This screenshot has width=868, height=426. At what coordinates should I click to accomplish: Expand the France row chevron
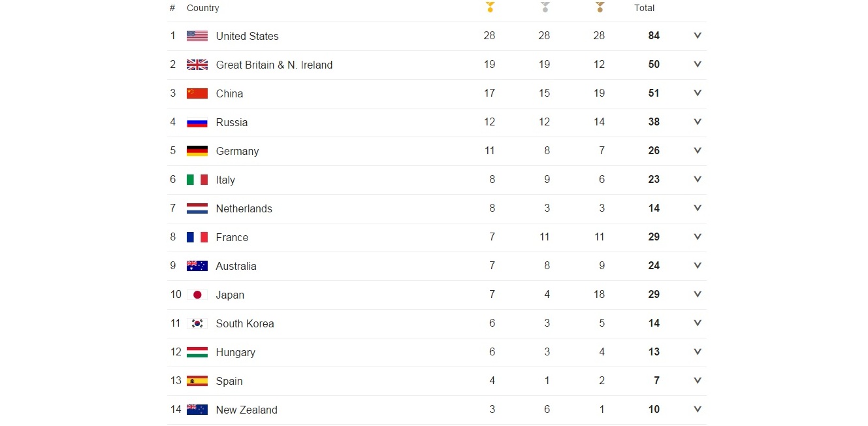click(x=698, y=237)
